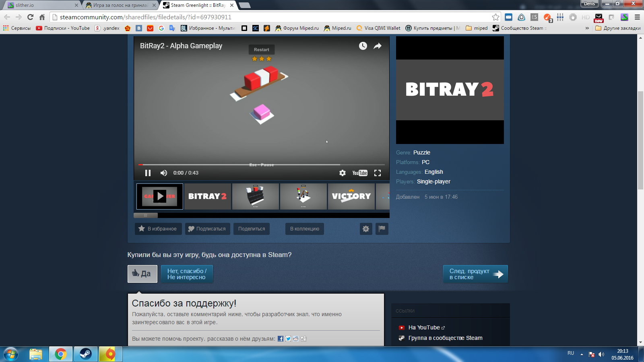Screen dimensions: 644x362
Task: Select the video thumbnail with the play icon
Action: click(x=160, y=196)
